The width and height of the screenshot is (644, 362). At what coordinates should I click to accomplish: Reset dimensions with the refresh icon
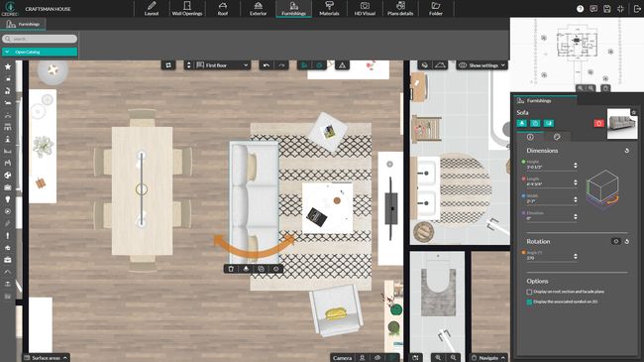(627, 151)
